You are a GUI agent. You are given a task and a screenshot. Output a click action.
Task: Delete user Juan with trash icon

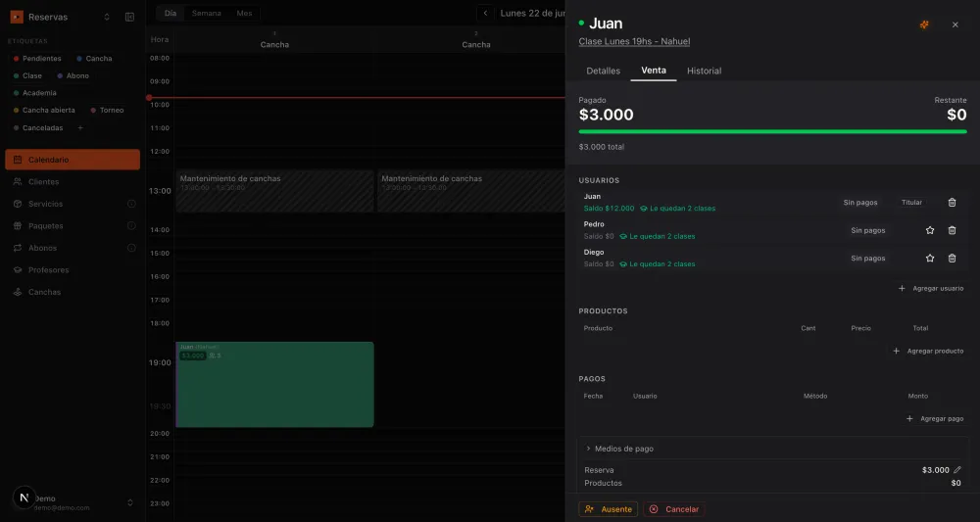point(952,203)
